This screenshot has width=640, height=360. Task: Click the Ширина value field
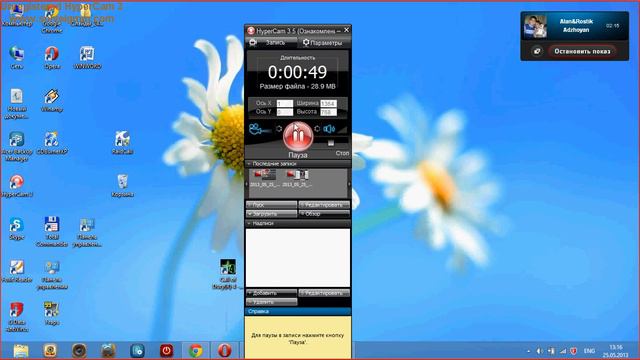click(x=328, y=103)
